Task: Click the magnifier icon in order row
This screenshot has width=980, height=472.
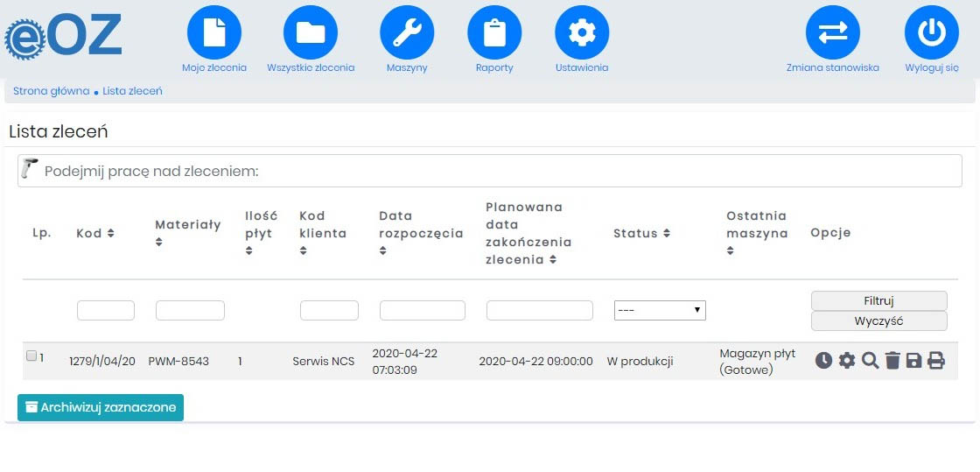Action: click(x=870, y=361)
